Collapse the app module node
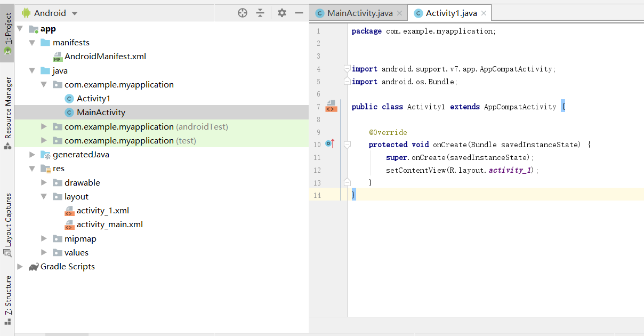 (20, 28)
